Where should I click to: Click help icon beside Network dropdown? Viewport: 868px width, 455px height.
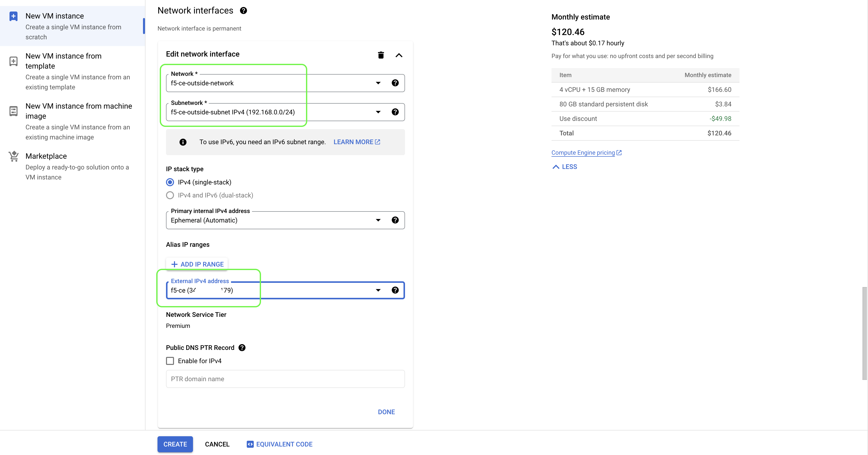pos(395,83)
